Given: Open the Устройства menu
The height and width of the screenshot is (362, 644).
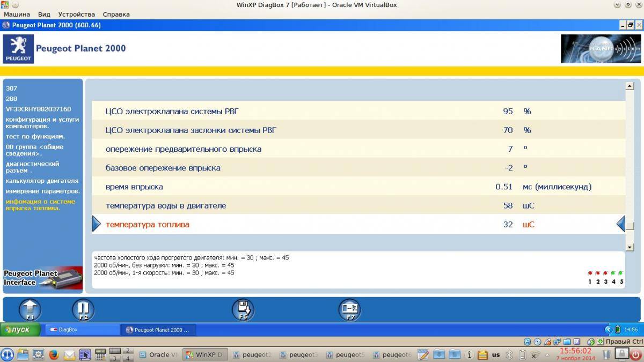Looking at the screenshot, I should (76, 14).
